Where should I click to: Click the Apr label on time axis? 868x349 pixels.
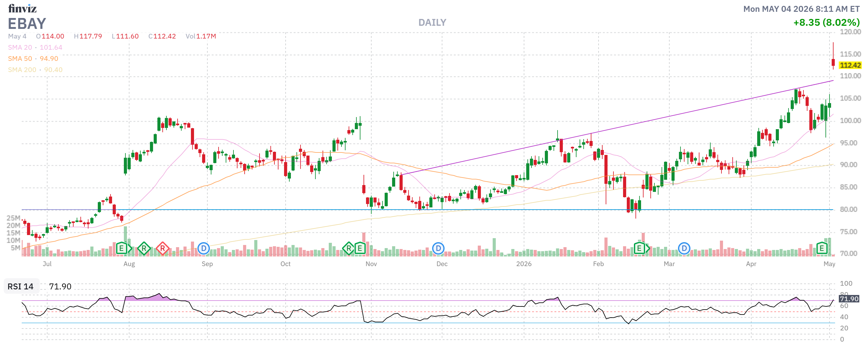point(751,264)
